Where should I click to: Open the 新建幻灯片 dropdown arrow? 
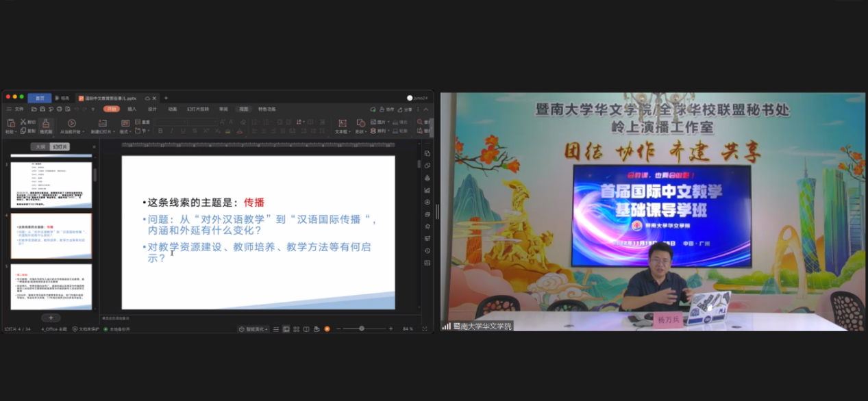click(x=112, y=131)
